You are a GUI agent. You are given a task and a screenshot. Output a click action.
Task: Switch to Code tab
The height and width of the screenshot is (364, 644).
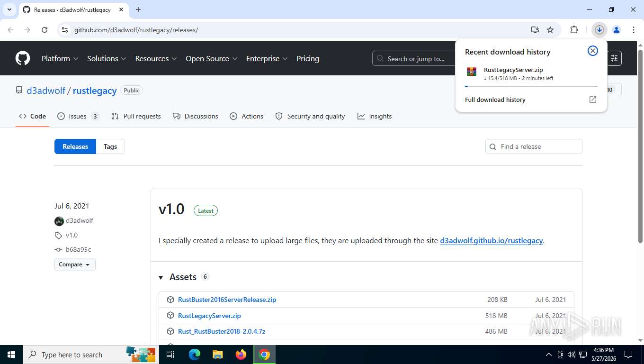33,116
